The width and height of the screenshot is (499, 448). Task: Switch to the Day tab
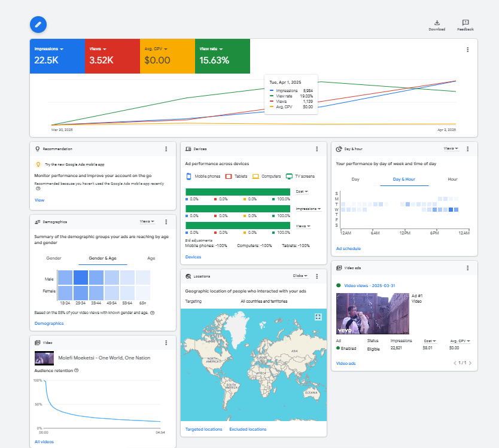click(x=355, y=179)
